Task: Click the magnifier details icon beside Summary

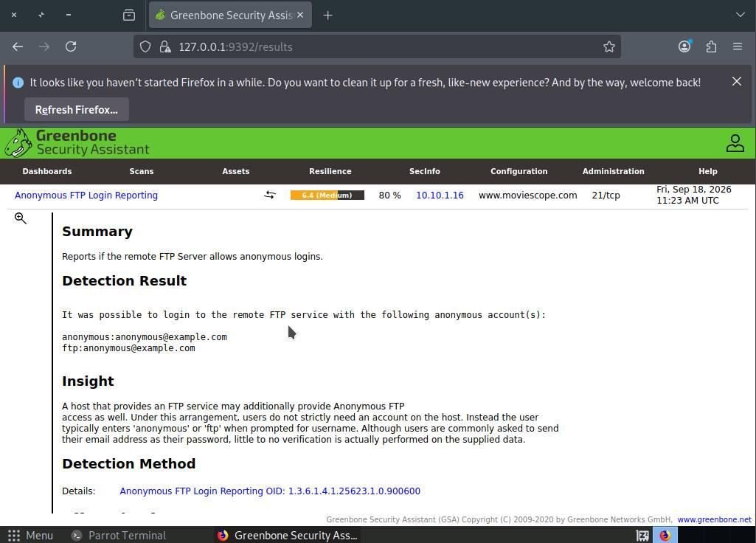Action: pyautogui.click(x=20, y=218)
